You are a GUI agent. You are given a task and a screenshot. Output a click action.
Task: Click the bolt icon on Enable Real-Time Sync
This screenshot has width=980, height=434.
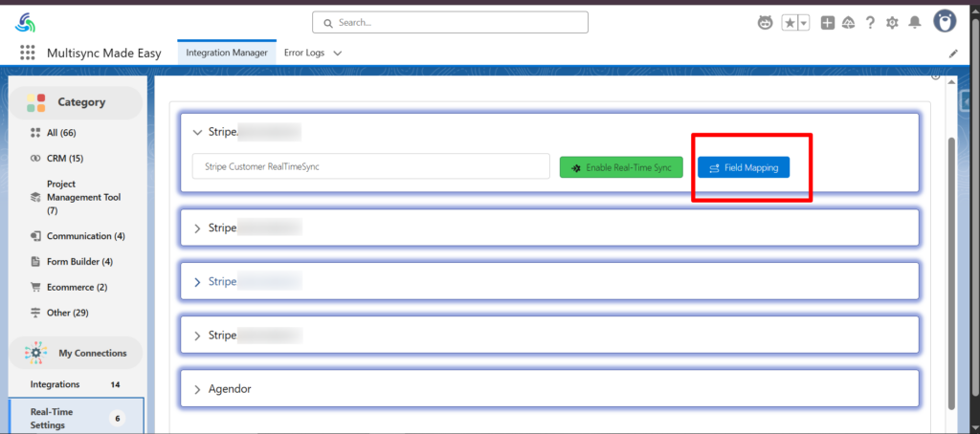click(576, 168)
